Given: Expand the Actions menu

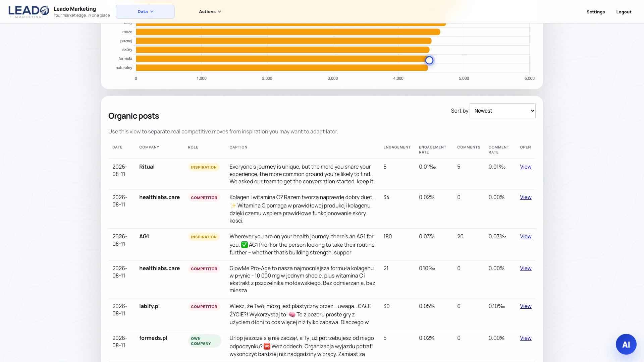Looking at the screenshot, I should [x=210, y=12].
